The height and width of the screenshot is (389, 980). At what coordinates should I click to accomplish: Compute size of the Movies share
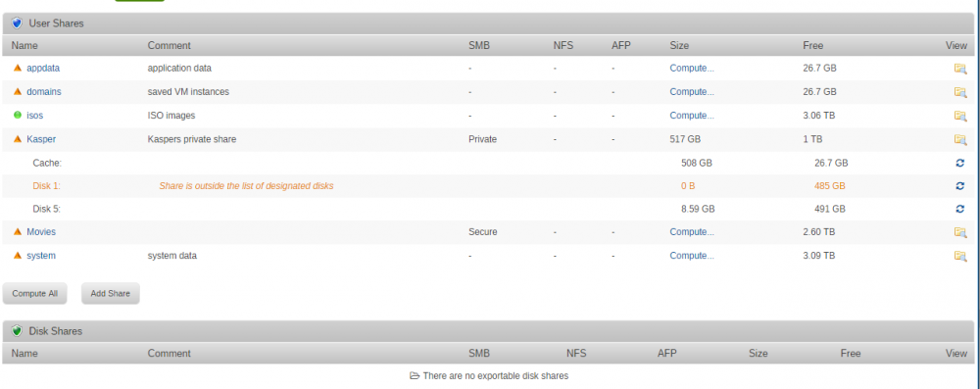692,232
